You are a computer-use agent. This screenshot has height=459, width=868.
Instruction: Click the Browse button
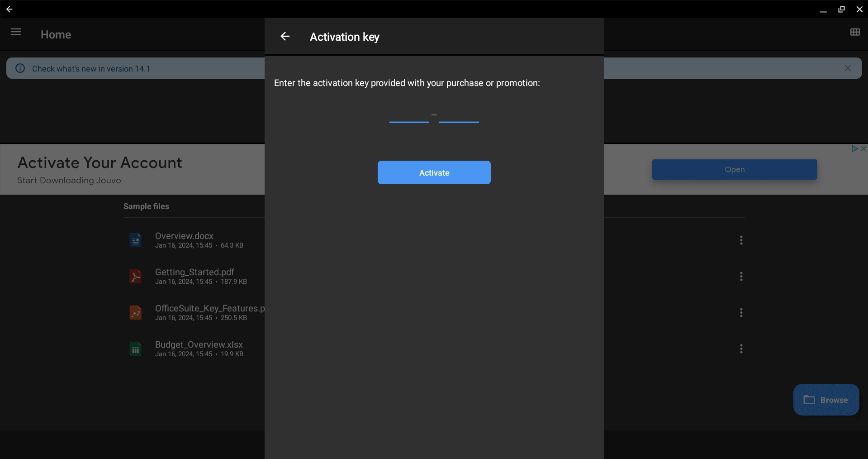(825, 400)
